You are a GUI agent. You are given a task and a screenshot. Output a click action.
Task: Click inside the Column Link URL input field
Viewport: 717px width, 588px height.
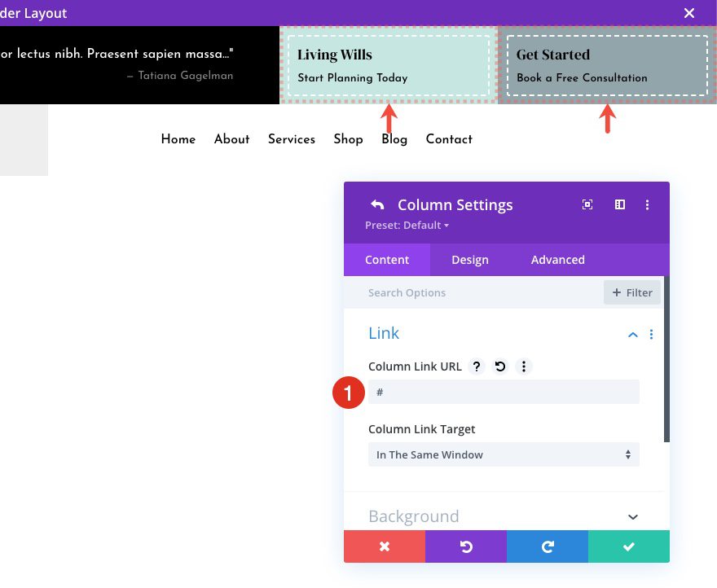point(503,392)
